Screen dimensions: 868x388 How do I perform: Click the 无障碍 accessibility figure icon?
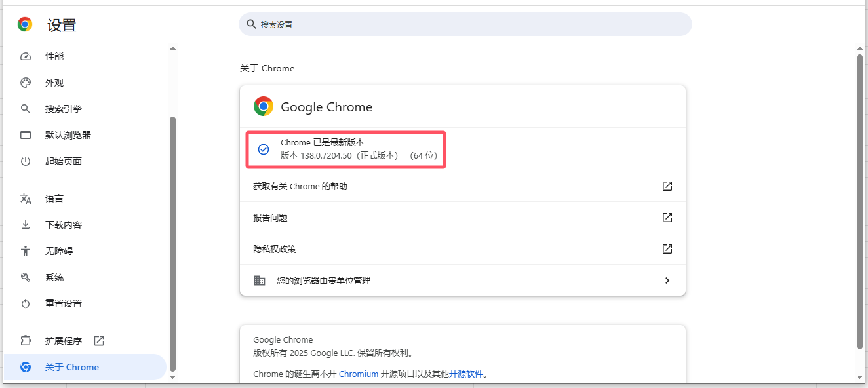(x=26, y=251)
